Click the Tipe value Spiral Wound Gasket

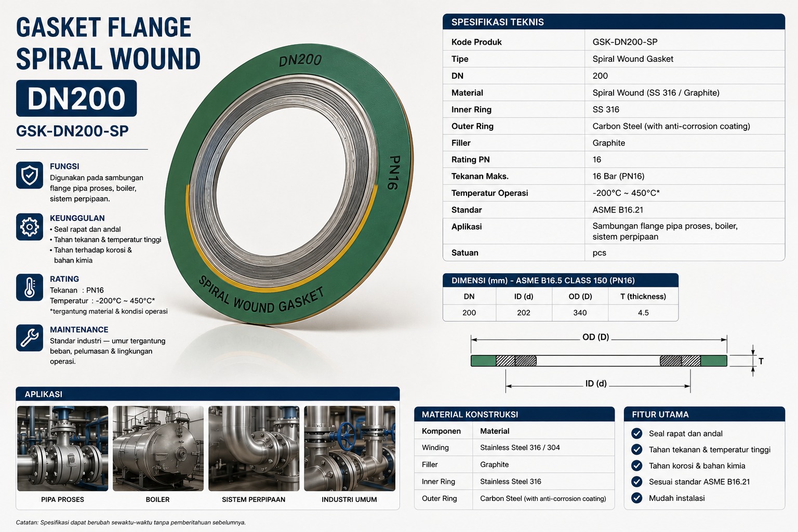633,59
